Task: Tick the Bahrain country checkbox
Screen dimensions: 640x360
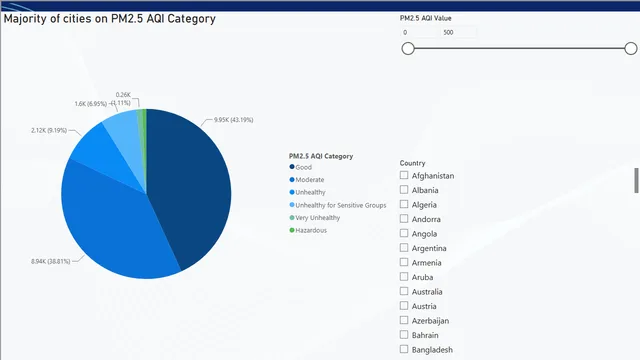Action: click(x=404, y=335)
